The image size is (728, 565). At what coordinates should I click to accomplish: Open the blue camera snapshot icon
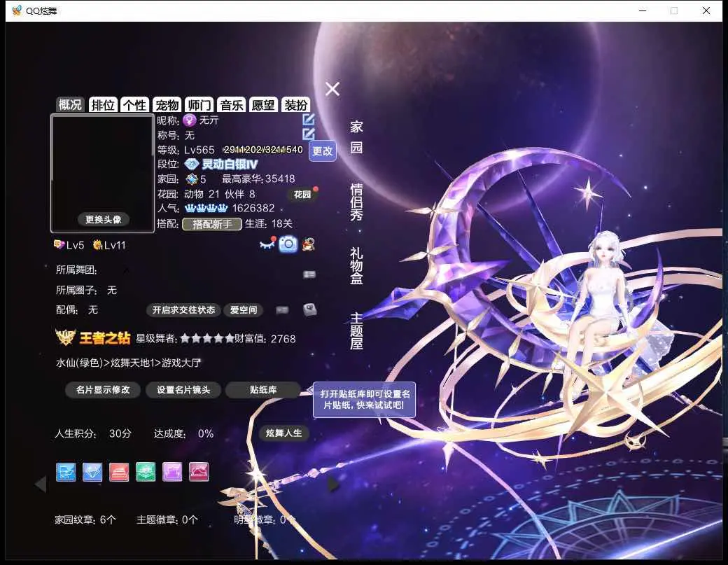pyautogui.click(x=288, y=244)
